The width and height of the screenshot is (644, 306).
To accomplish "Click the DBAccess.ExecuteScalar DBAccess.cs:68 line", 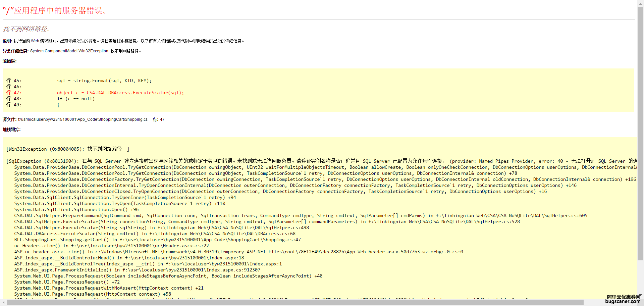I will tap(155, 234).
